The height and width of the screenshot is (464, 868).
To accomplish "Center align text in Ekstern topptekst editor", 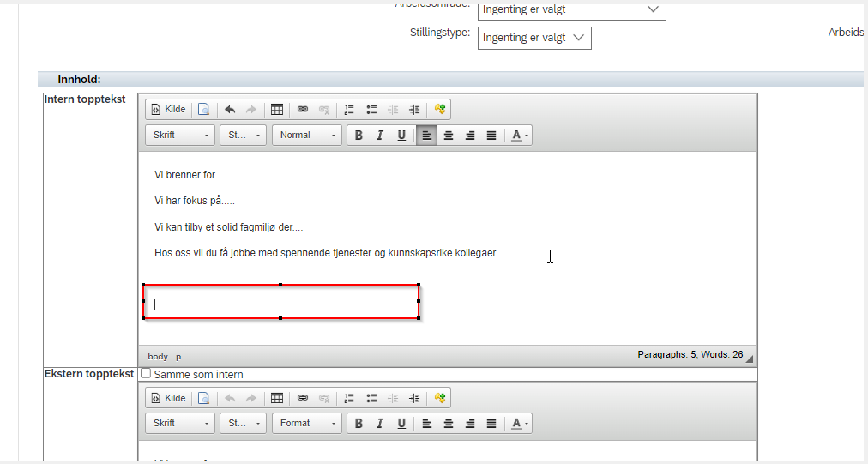I will click(449, 424).
